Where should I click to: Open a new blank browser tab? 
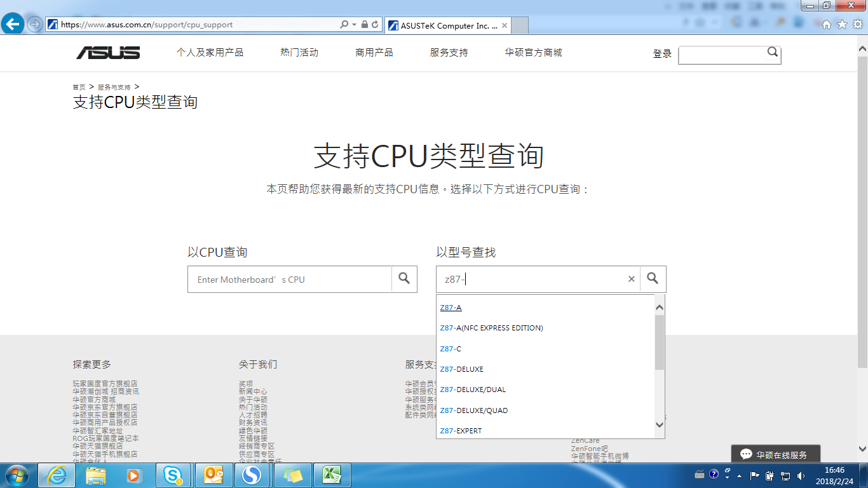[x=520, y=26]
